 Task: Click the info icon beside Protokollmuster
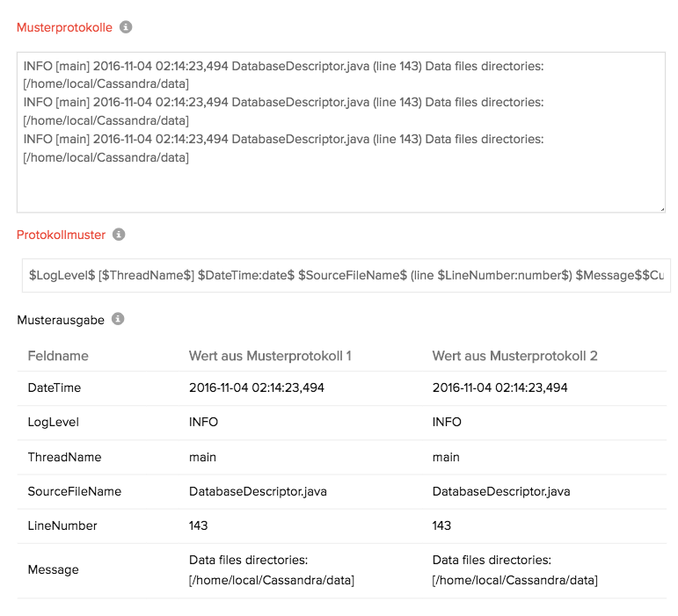[120, 235]
